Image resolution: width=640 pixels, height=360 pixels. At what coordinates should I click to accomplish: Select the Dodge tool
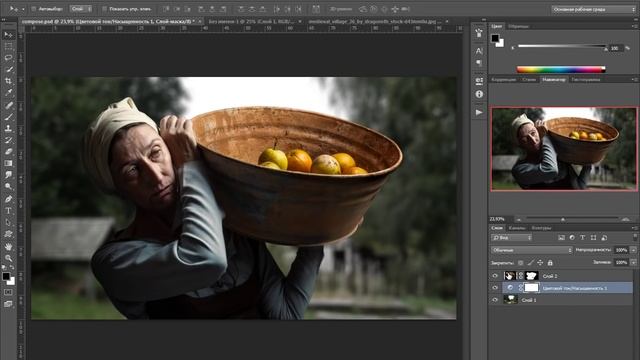pyautogui.click(x=8, y=187)
